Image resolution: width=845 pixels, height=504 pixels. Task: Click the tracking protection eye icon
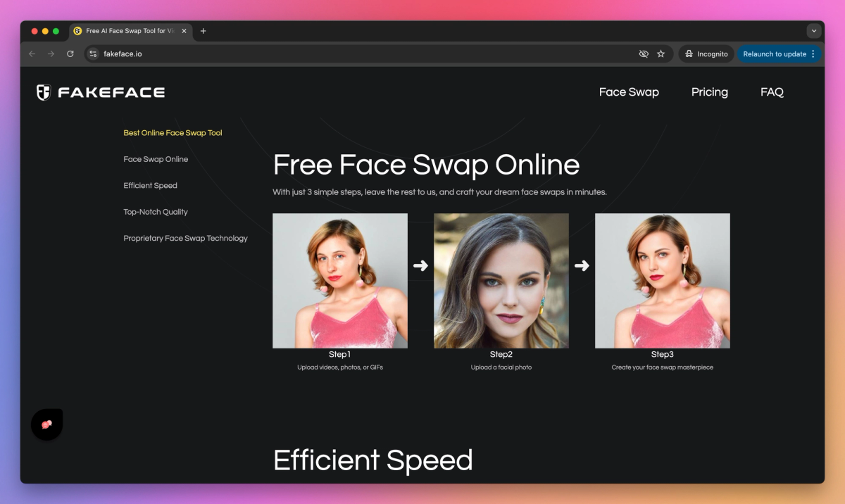643,53
